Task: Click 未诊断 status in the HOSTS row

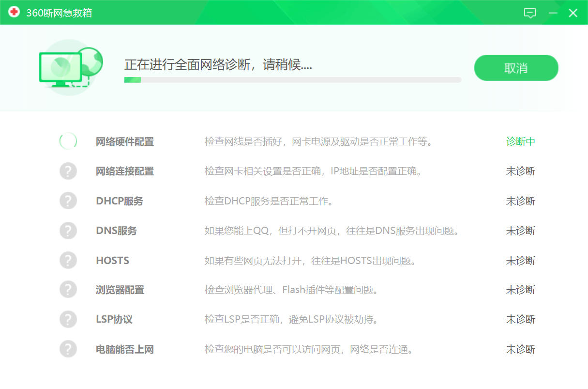Action: coord(520,261)
